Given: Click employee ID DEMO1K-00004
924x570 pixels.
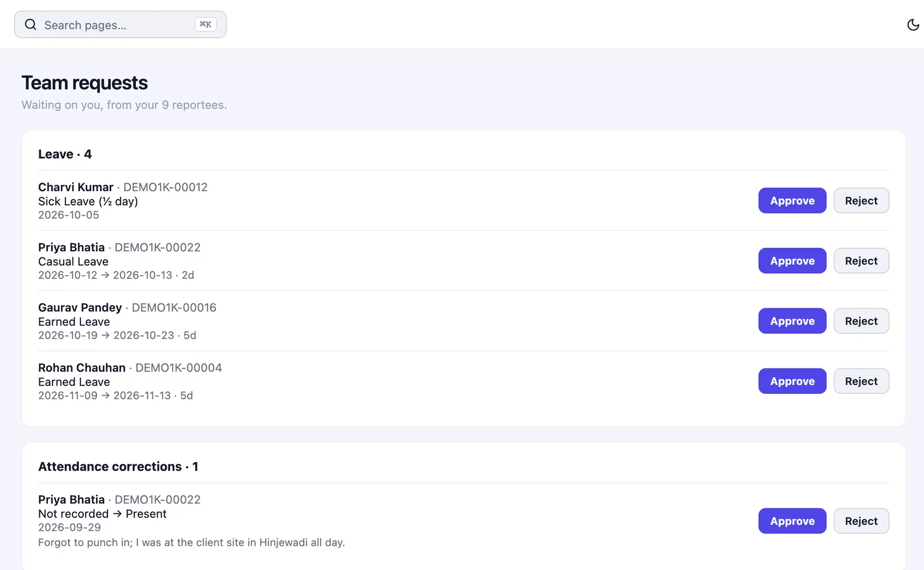Looking at the screenshot, I should tap(178, 368).
